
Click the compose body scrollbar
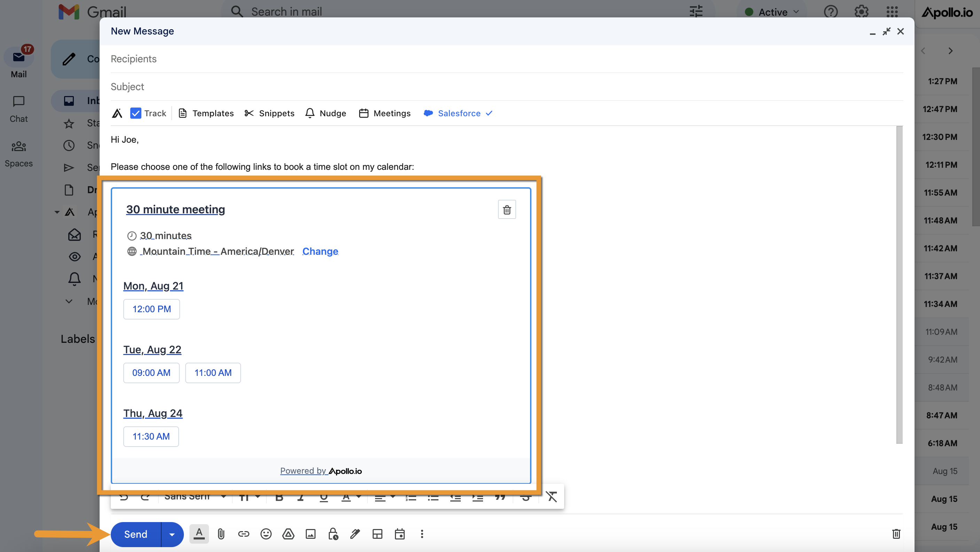pyautogui.click(x=899, y=285)
